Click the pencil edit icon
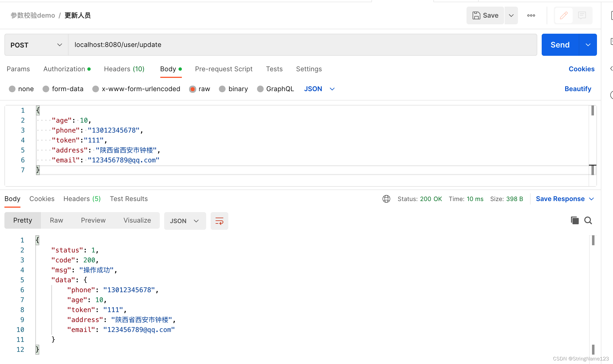This screenshot has height=364, width=613. pos(564,15)
